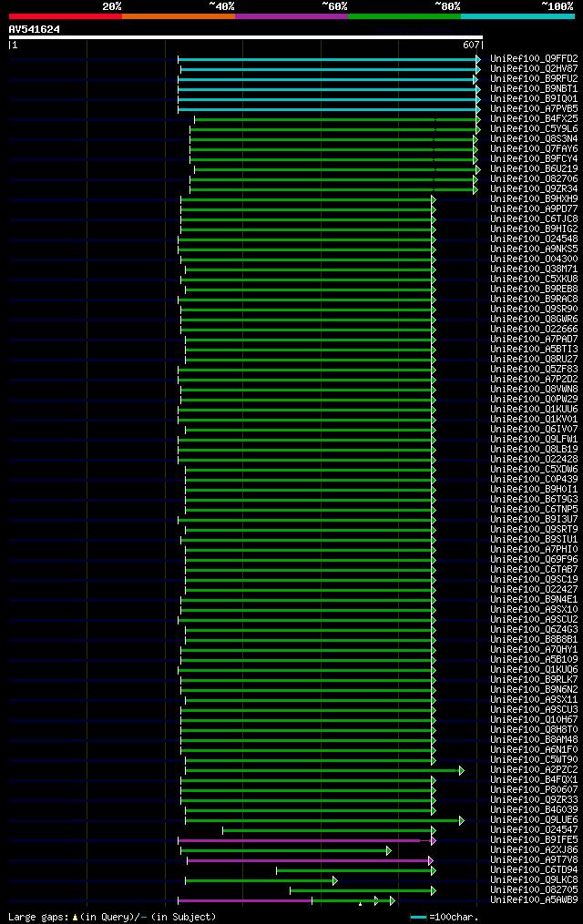Viewport: 583px width, 924px height.
Task: Click the UniRef100_Q6IV07 label
Action: tap(534, 429)
